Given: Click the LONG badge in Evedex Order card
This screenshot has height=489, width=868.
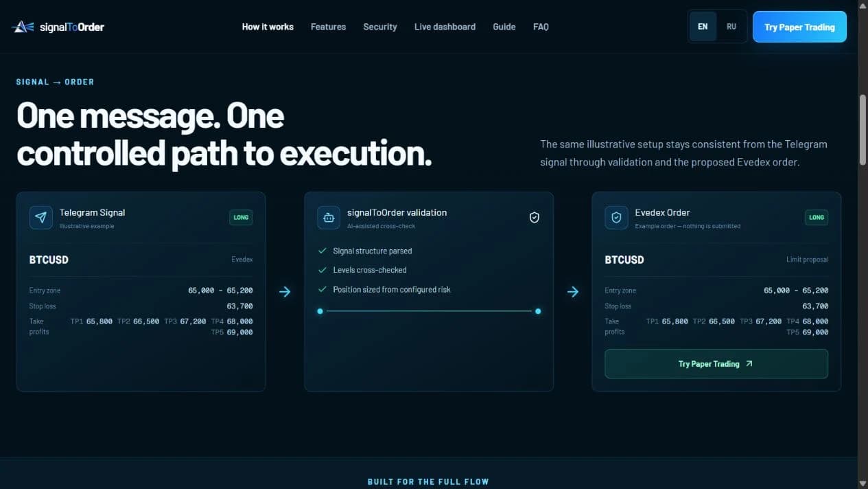Looking at the screenshot, I should click(817, 218).
